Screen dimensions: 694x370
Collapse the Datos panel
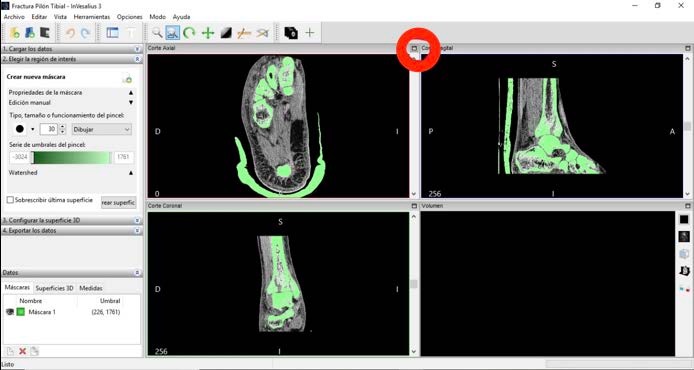click(x=137, y=273)
